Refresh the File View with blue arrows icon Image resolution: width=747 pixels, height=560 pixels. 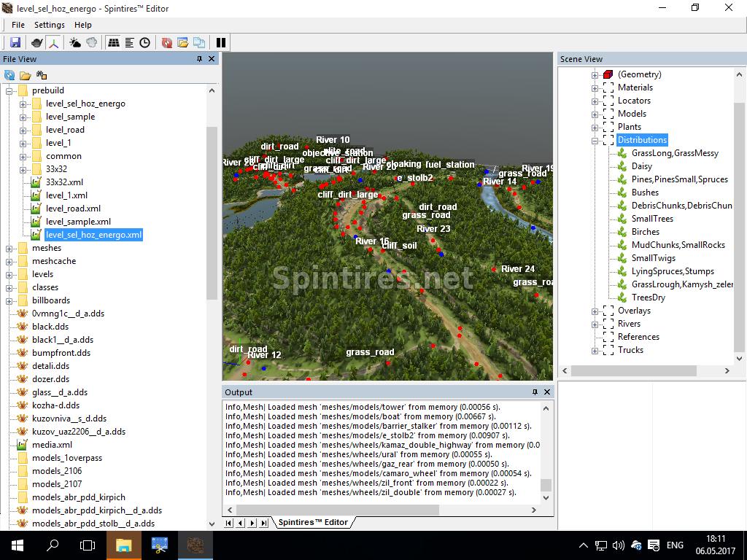(9, 75)
